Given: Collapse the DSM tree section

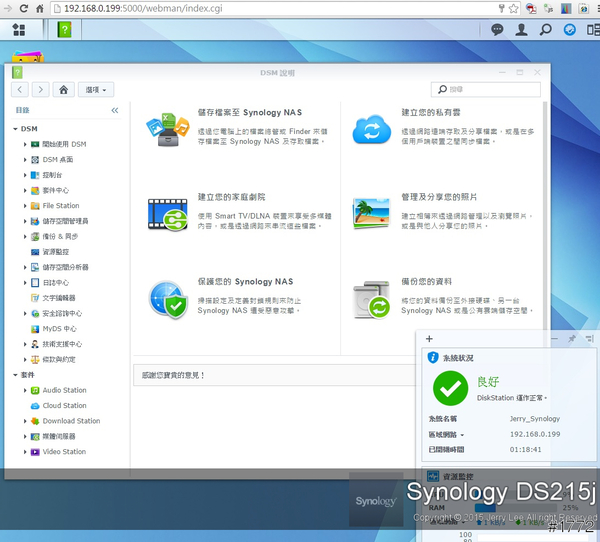Looking at the screenshot, I should (x=15, y=129).
